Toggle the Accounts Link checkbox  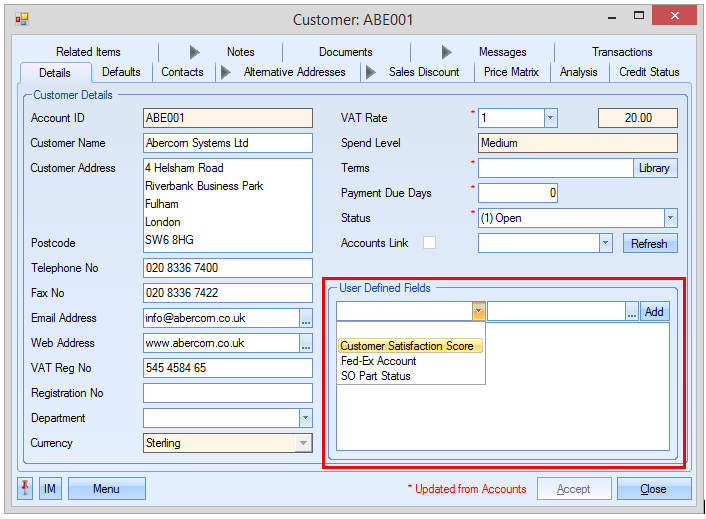[429, 242]
